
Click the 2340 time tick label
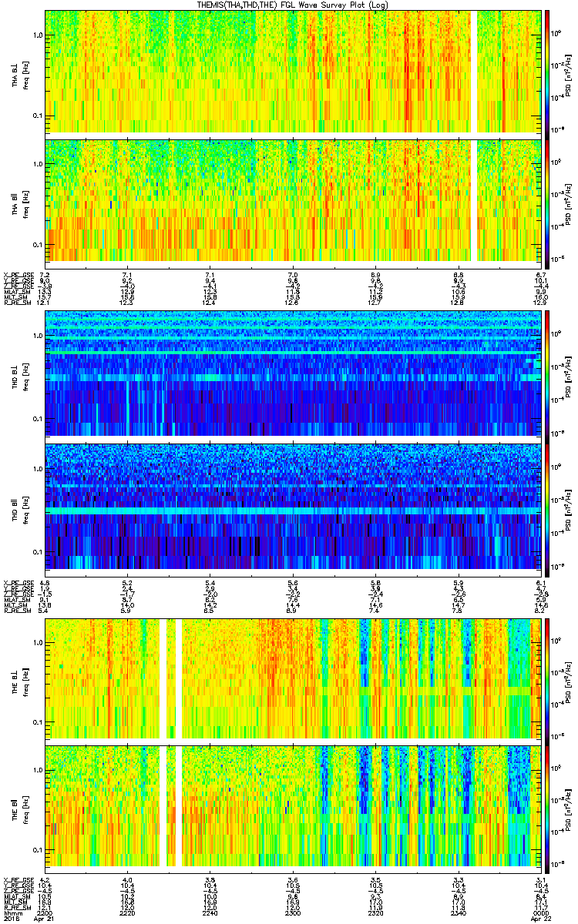[x=458, y=912]
